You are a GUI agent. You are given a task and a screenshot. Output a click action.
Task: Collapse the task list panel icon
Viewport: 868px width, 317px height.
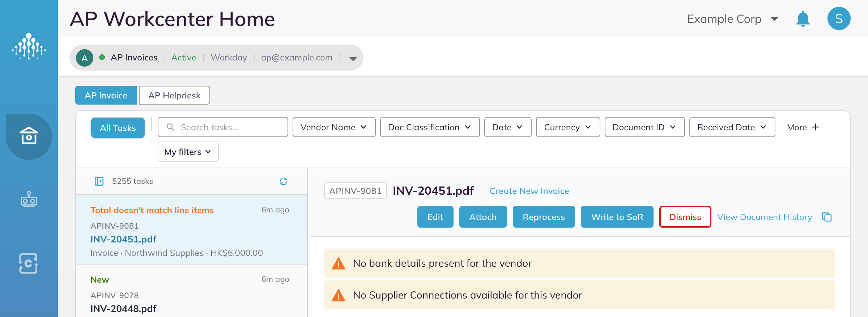point(99,181)
